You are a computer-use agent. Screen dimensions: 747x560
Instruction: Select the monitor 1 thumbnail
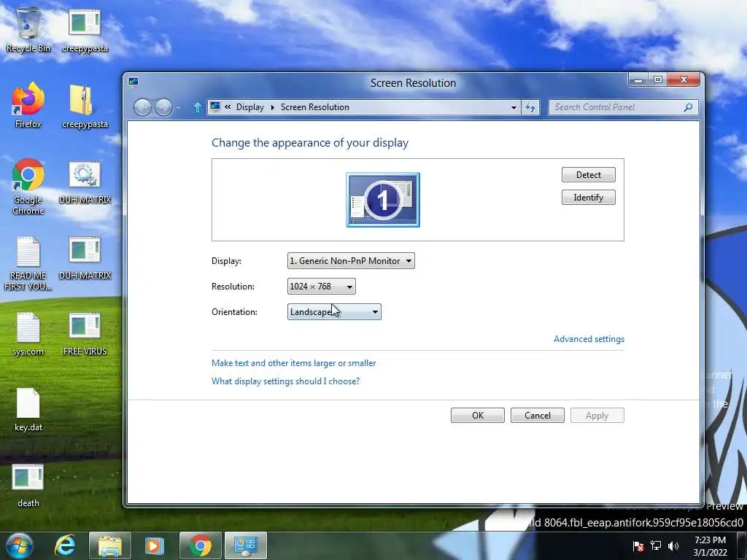pyautogui.click(x=383, y=200)
